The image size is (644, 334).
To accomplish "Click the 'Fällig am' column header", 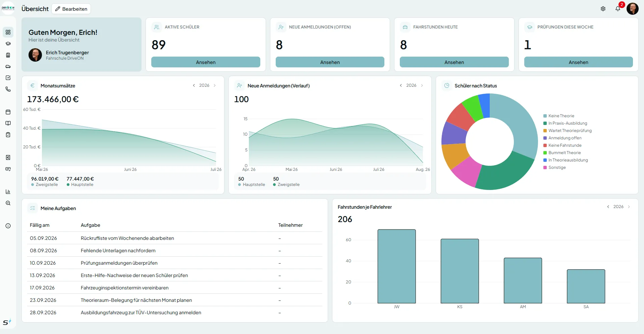I will coord(40,225).
